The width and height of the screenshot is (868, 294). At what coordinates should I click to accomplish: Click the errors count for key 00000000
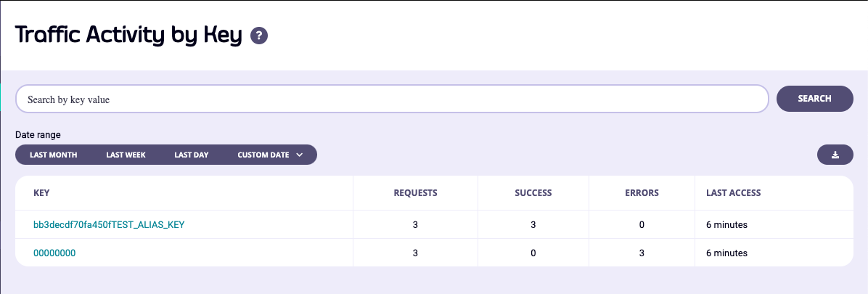(642, 253)
